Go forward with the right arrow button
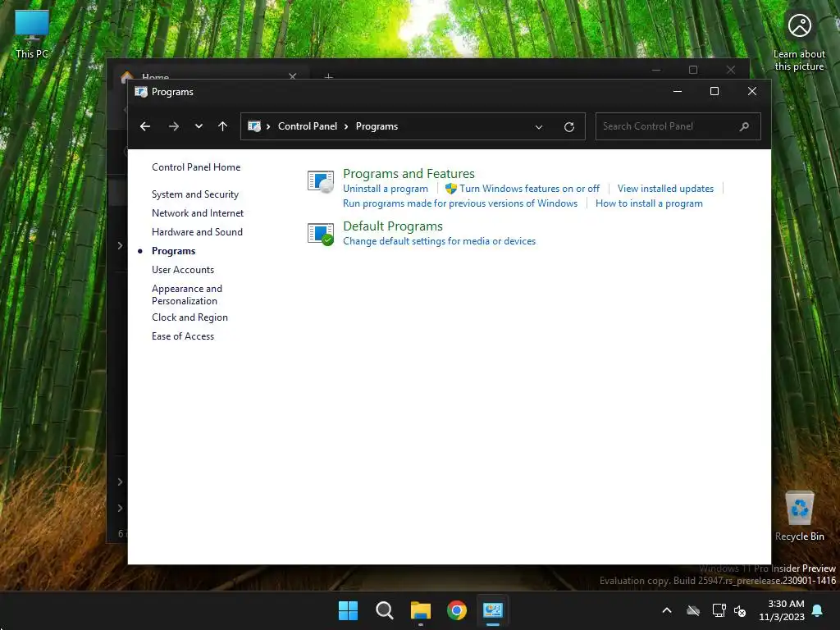The height and width of the screenshot is (630, 840). [x=174, y=126]
